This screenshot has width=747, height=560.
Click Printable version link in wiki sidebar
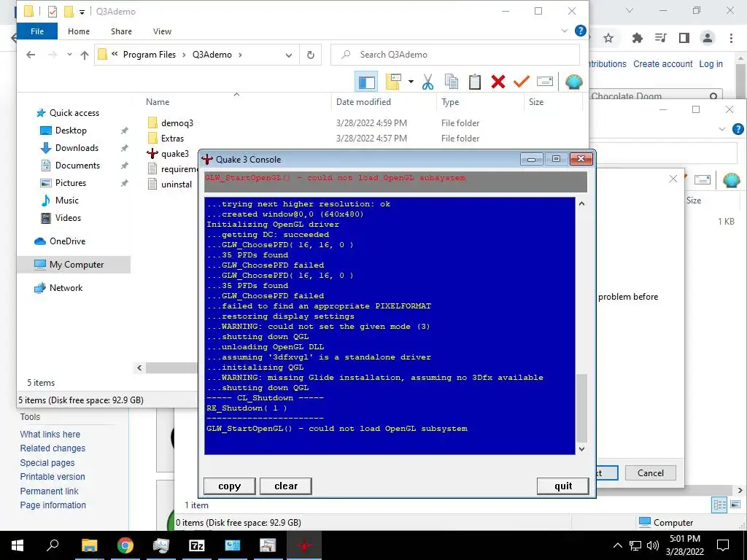53,477
